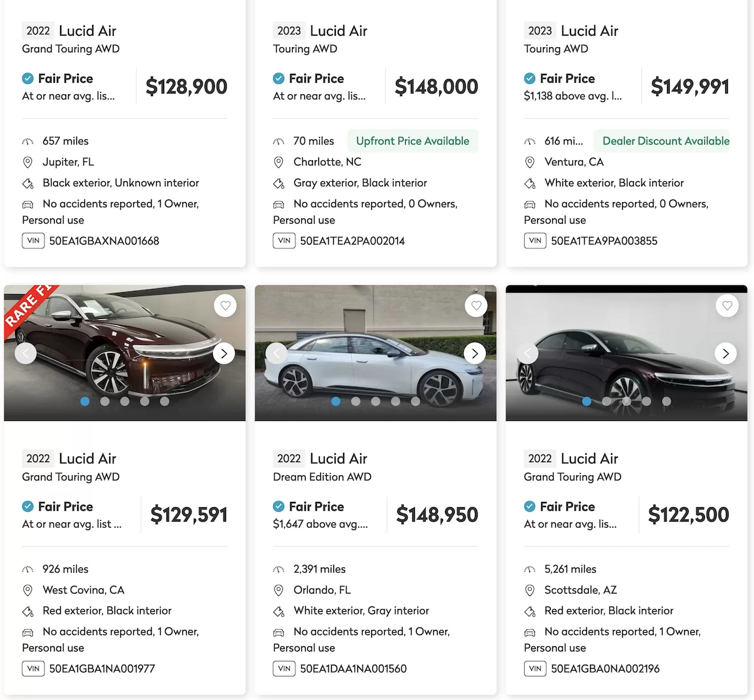
Task: Open the dark red Lucid Air photo in Scottsdale
Action: (627, 354)
